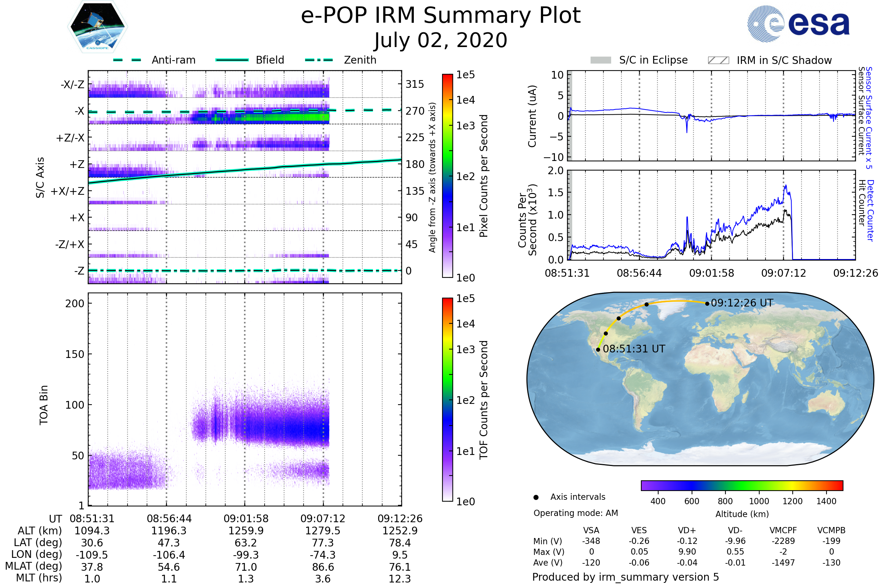Click the Anti-ram dashed line legend marker
Screen dimensions: 882x588
127,60
